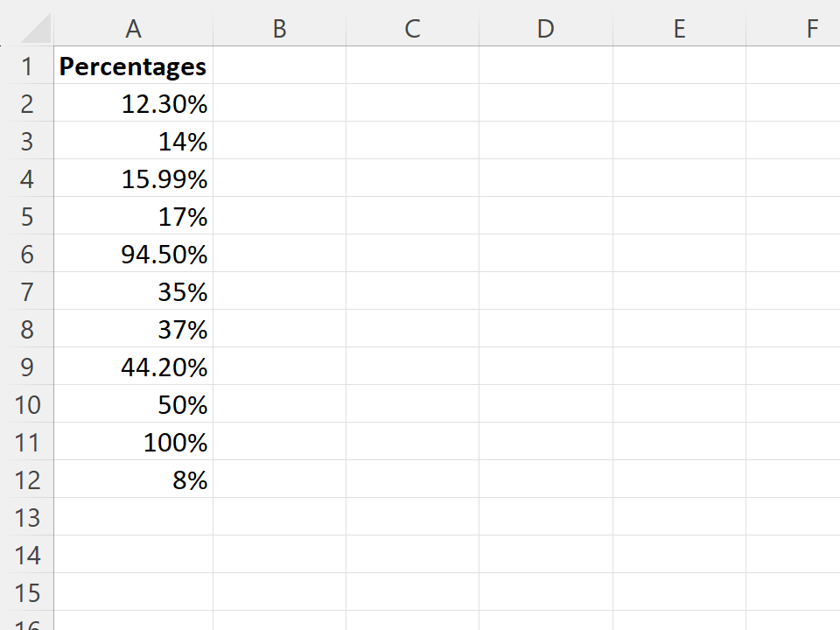Image resolution: width=840 pixels, height=630 pixels.
Task: Select the cell containing 12.30%
Action: [x=133, y=103]
